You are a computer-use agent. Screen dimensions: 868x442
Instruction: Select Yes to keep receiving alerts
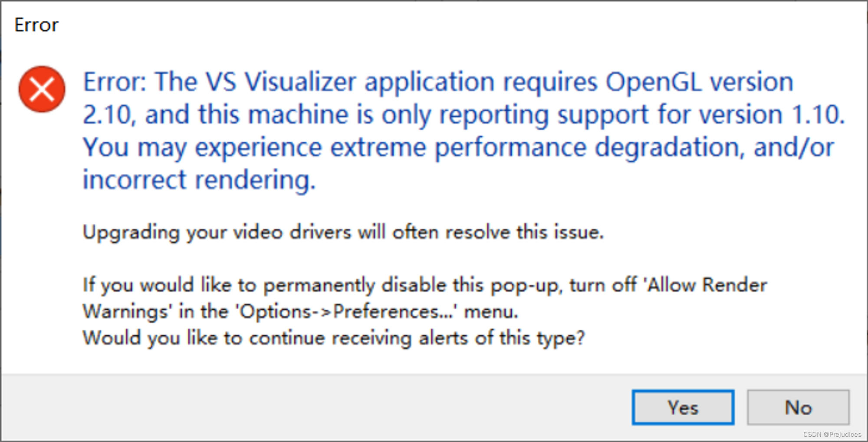click(x=682, y=407)
